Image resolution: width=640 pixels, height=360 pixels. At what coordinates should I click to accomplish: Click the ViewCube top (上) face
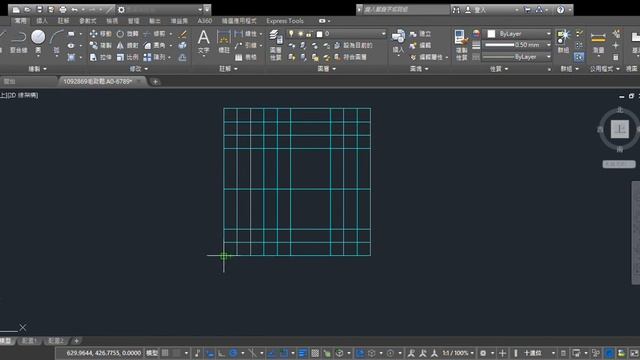(x=620, y=129)
